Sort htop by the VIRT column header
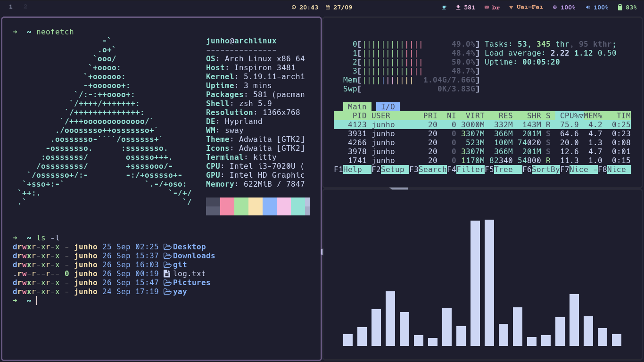 tap(475, 116)
